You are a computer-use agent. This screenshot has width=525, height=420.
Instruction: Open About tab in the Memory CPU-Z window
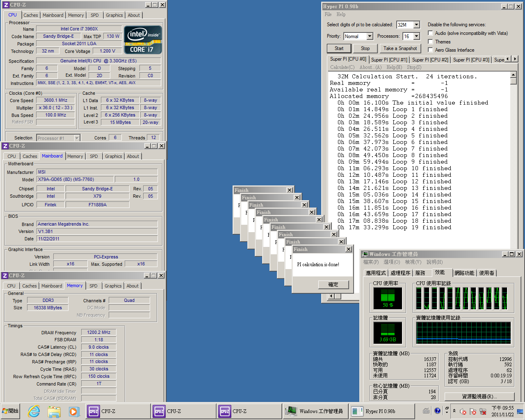[132, 286]
